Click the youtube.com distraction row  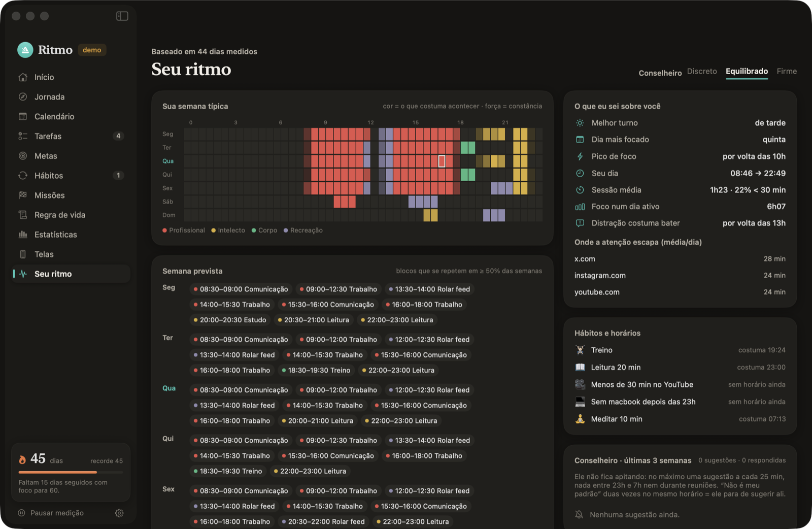pyautogui.click(x=680, y=292)
